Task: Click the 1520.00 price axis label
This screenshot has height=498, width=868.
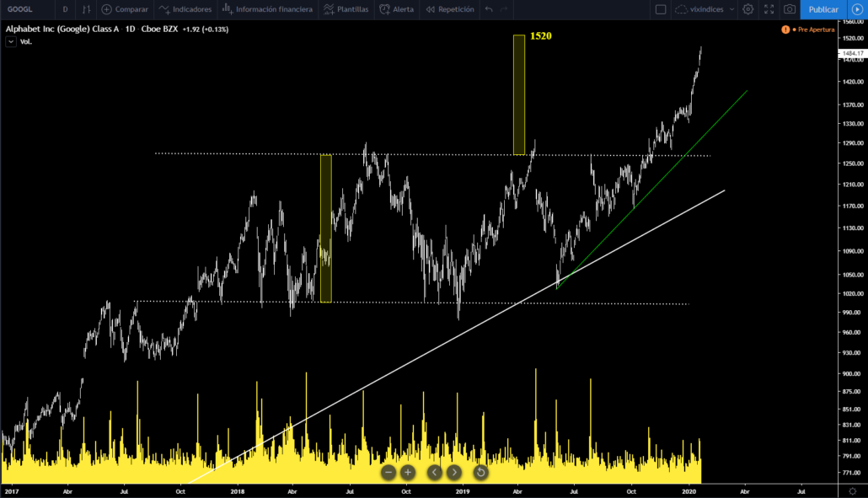Action: coord(853,38)
